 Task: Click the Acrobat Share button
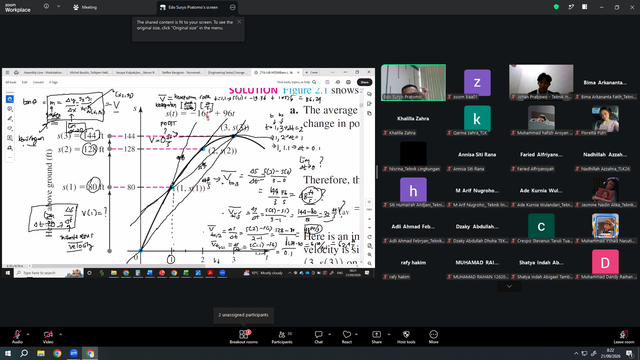point(364,82)
